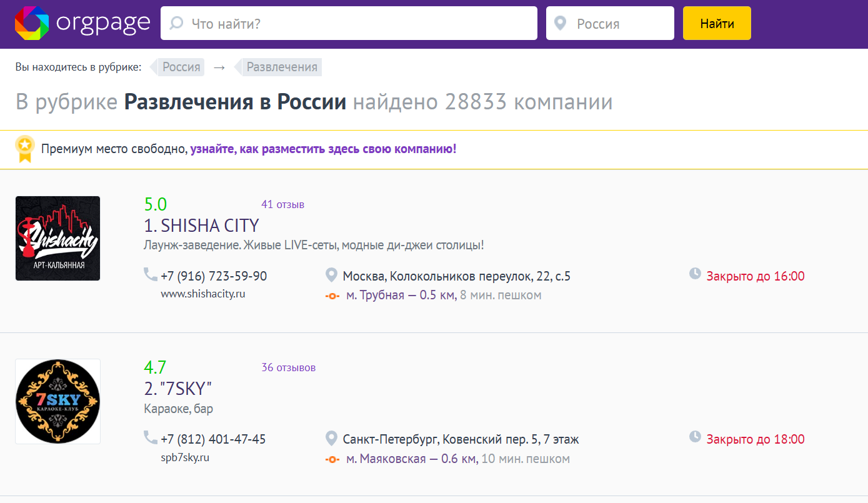Click the orgpage colorful logo icon
The image size is (868, 503).
coord(32,23)
